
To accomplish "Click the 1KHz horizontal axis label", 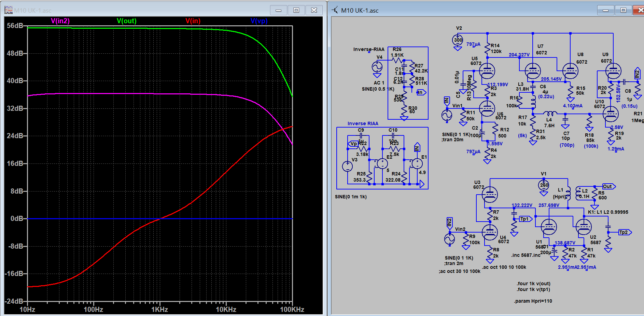I will click(x=160, y=310).
